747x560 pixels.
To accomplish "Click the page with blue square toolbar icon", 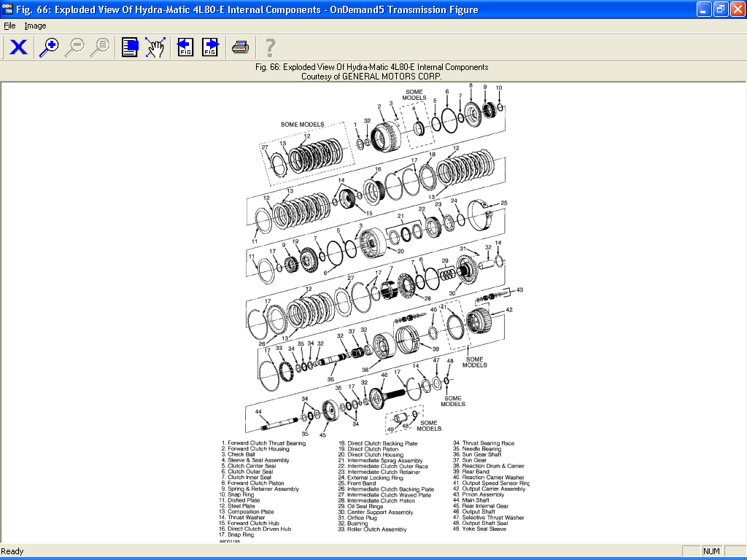I will (x=130, y=47).
